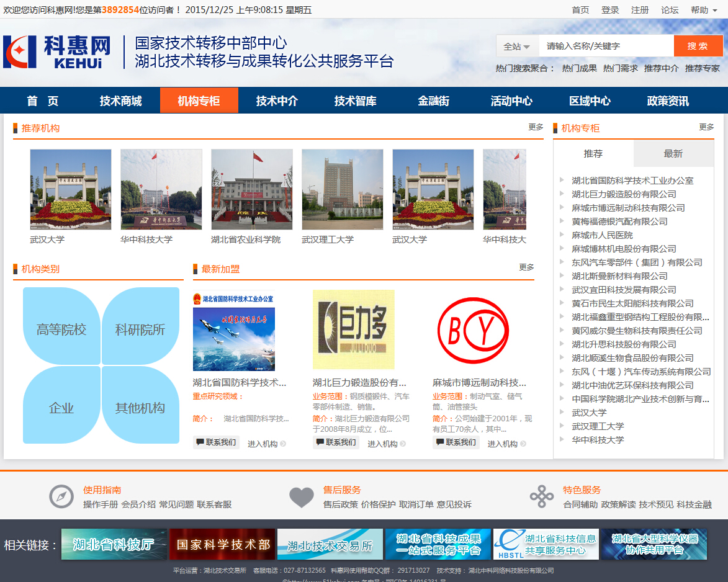The height and width of the screenshot is (582, 728).
Task: Switch to the 推荐 tab in 机构专柜
Action: tap(593, 154)
